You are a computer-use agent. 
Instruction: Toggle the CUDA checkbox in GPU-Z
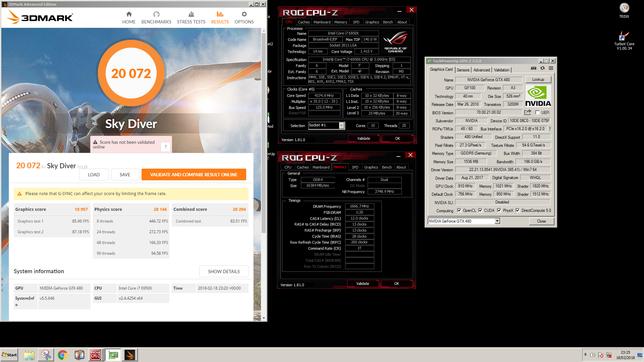(480, 210)
